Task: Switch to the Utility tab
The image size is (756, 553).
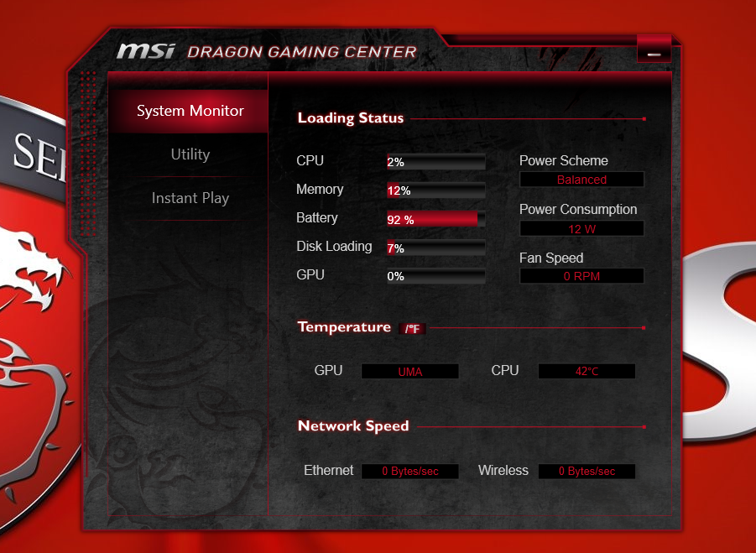Action: coord(189,154)
